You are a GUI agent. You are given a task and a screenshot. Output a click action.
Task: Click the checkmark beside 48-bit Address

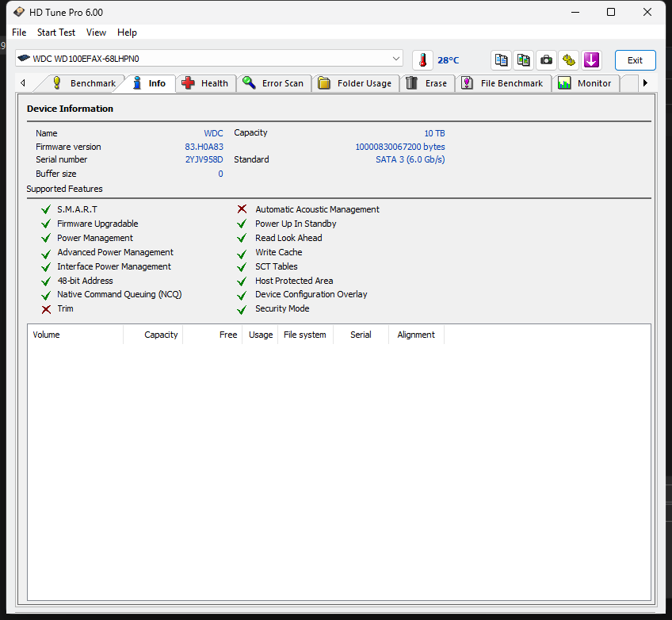[46, 281]
